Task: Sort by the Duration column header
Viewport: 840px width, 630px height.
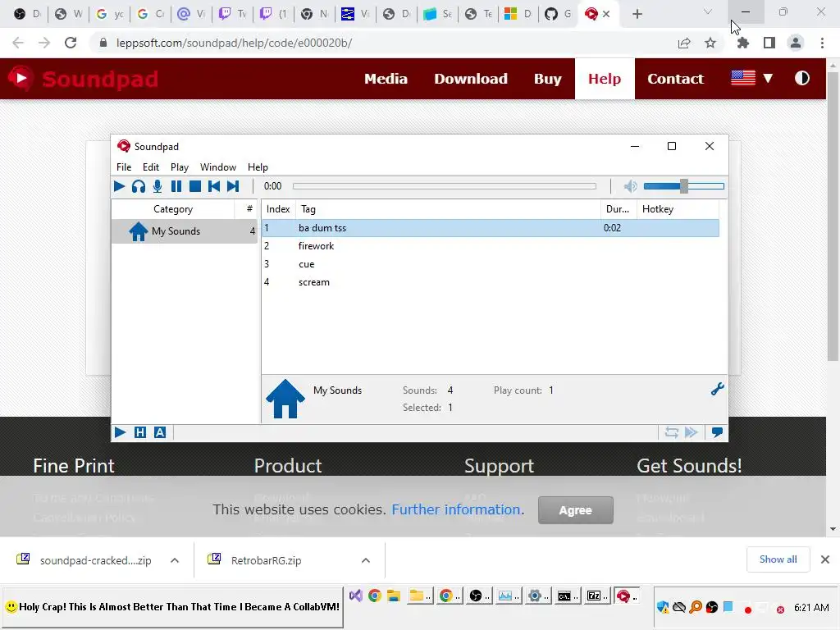Action: 618,209
